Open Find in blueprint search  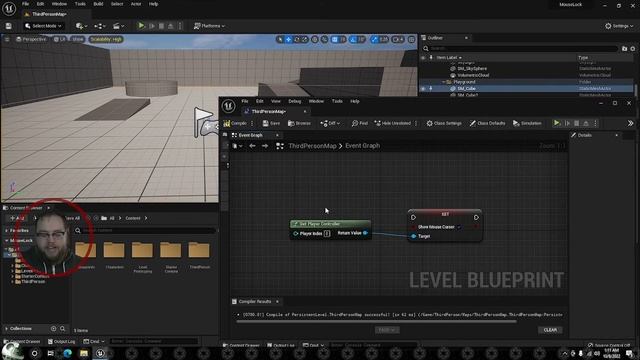(x=360, y=123)
